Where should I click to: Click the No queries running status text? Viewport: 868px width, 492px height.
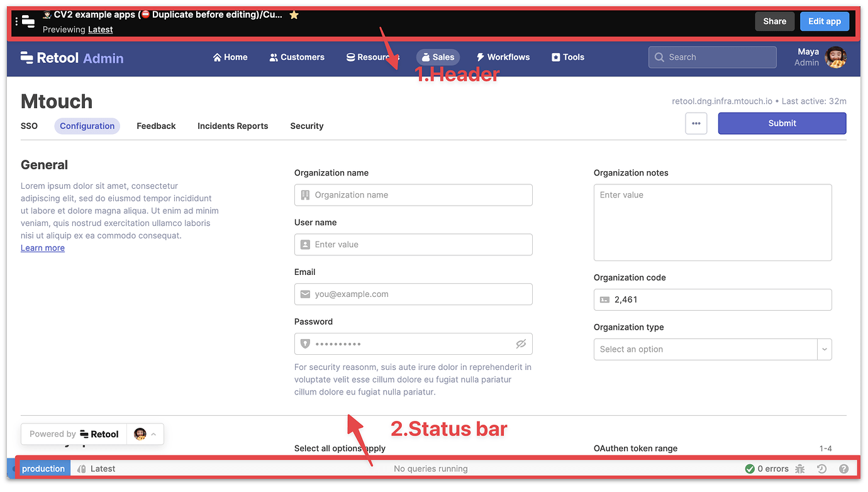tap(431, 469)
